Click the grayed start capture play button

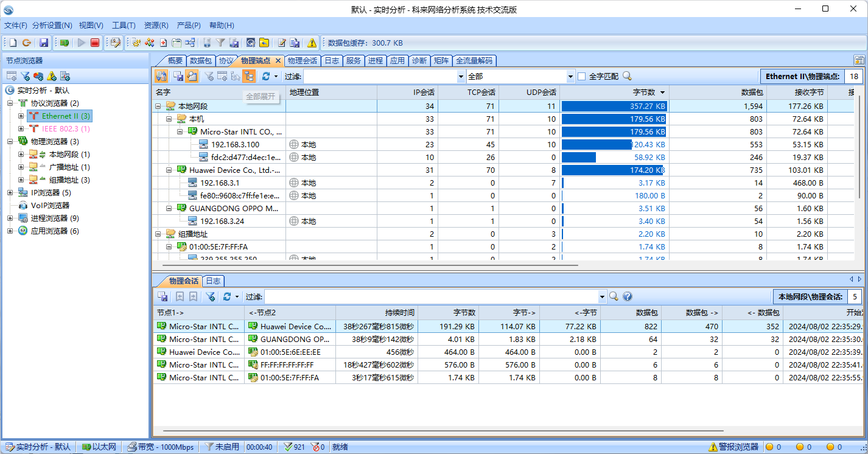coord(82,43)
